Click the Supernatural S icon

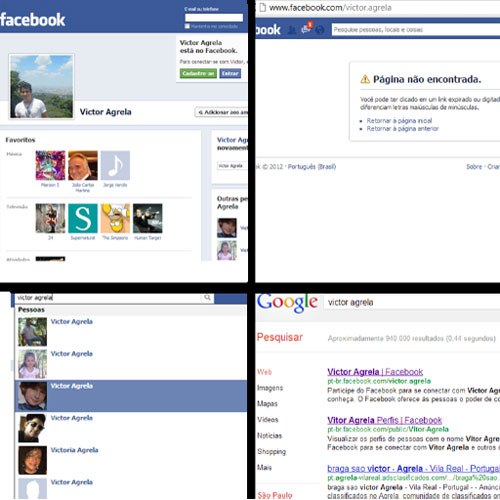[x=83, y=218]
